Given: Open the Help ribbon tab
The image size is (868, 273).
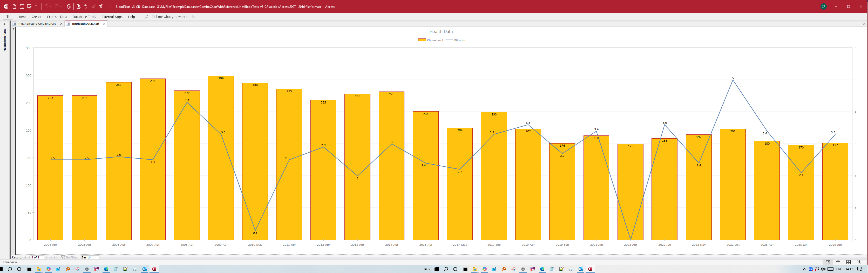Looking at the screenshot, I should pos(131,17).
